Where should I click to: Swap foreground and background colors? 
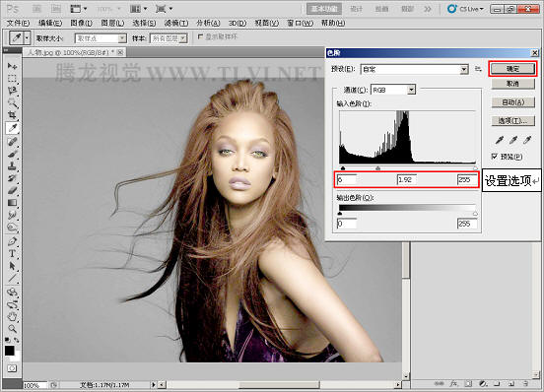[17, 340]
